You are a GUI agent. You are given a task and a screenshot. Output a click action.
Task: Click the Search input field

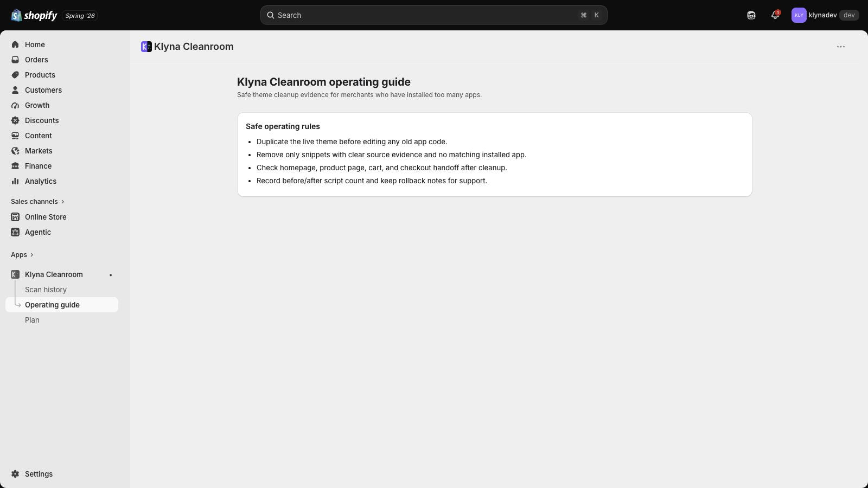click(433, 15)
